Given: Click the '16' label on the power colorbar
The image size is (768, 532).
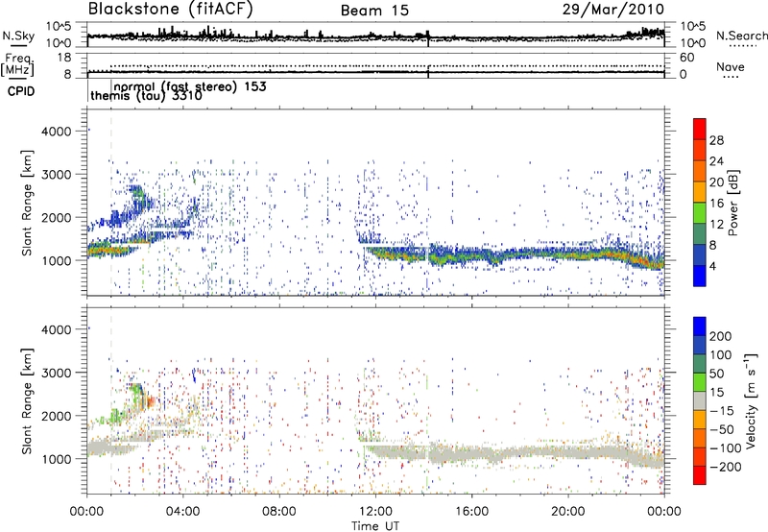Looking at the screenshot, I should coord(716,204).
